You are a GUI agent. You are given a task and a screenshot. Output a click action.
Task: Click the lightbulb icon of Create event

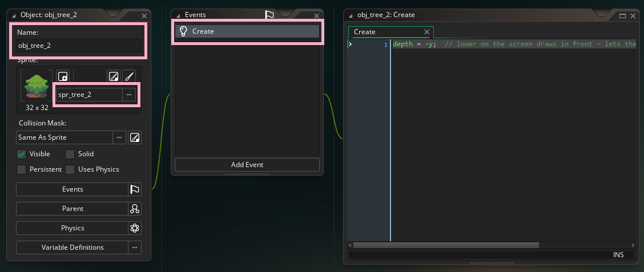[184, 31]
